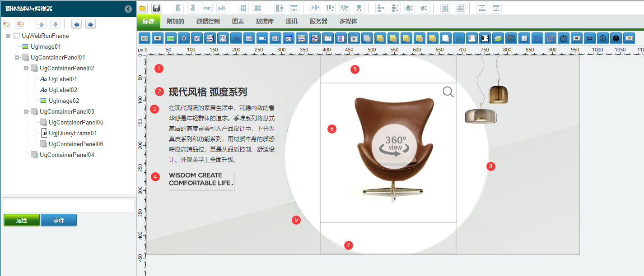Select the stopwatch timer component
This screenshot has height=276, width=644.
click(x=564, y=38)
